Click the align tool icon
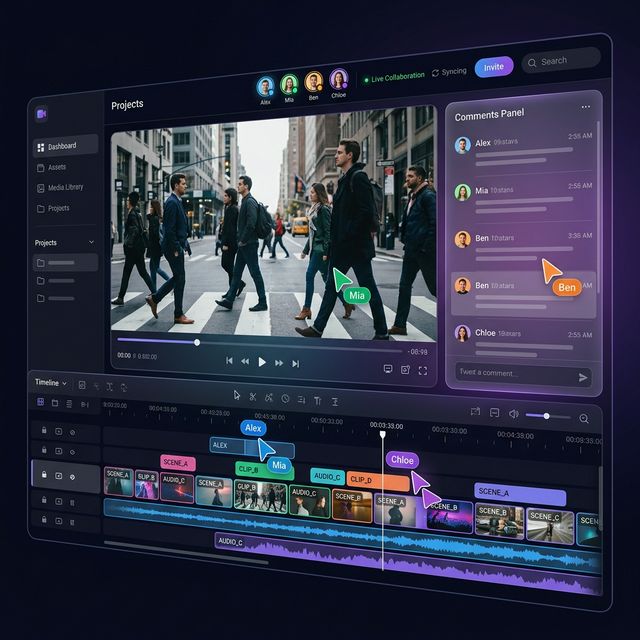This screenshot has width=640, height=640. (x=302, y=400)
